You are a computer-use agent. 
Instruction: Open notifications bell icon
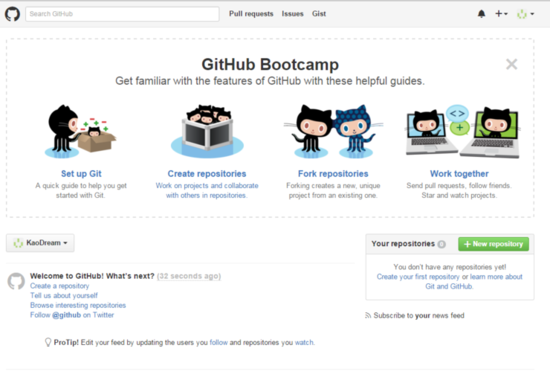point(482,14)
